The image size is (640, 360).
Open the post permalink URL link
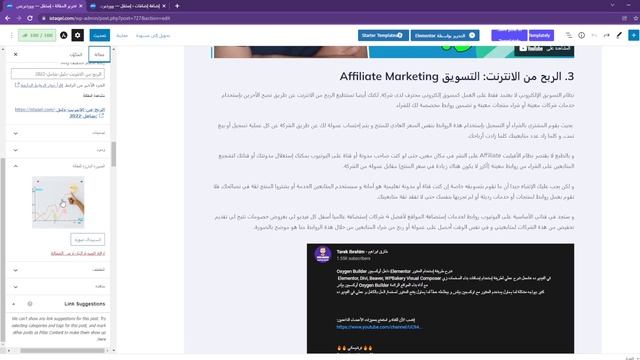pyautogui.click(x=60, y=113)
